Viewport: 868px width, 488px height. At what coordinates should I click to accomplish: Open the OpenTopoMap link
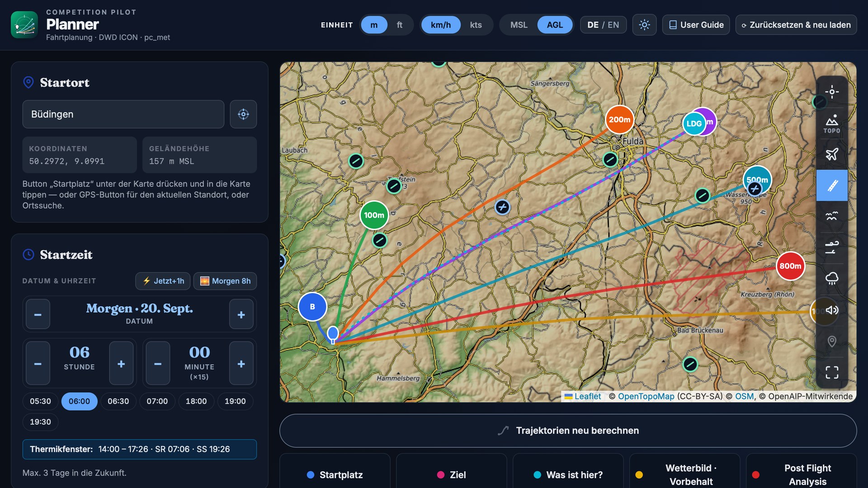tap(646, 396)
